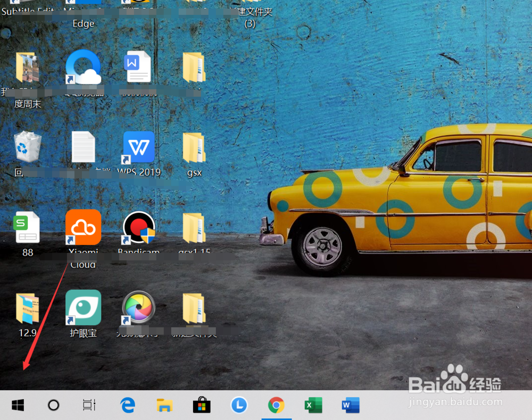The image size is (532, 420).
Task: Select the photo folder labeled 度周末
Action: pos(27,68)
